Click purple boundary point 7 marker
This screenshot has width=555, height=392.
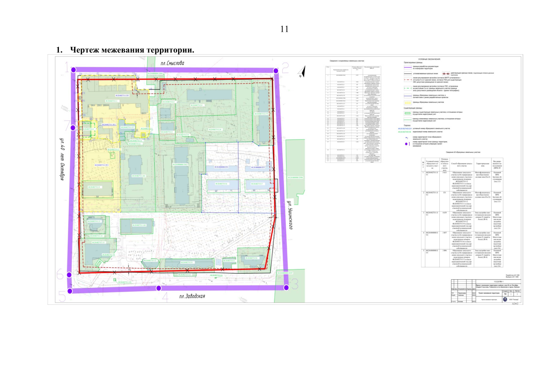tap(73, 128)
